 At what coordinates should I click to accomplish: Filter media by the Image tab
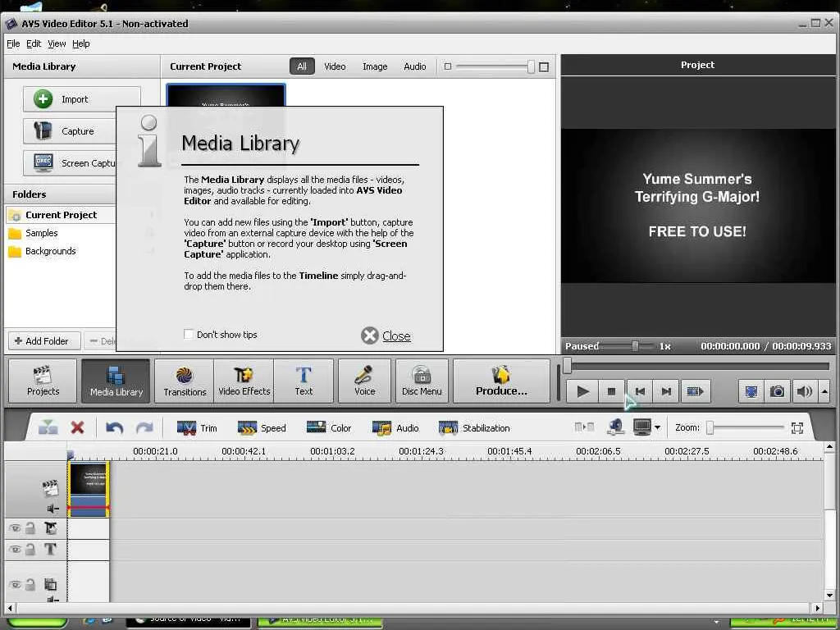tap(375, 66)
